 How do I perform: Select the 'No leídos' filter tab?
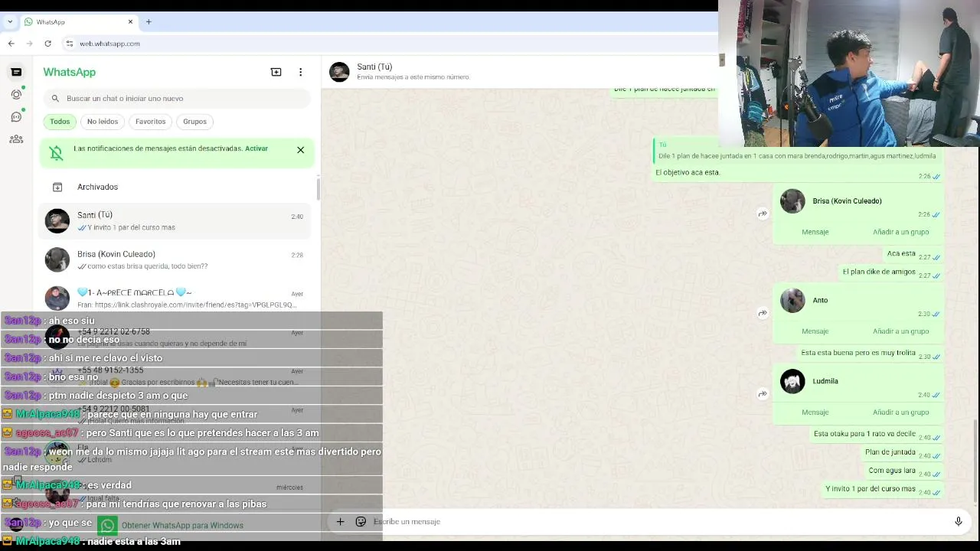103,122
